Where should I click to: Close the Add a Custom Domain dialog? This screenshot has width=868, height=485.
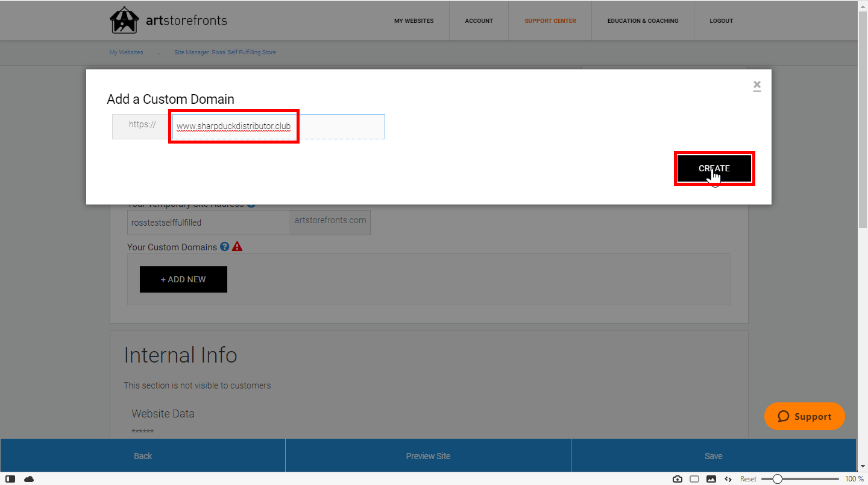(757, 86)
